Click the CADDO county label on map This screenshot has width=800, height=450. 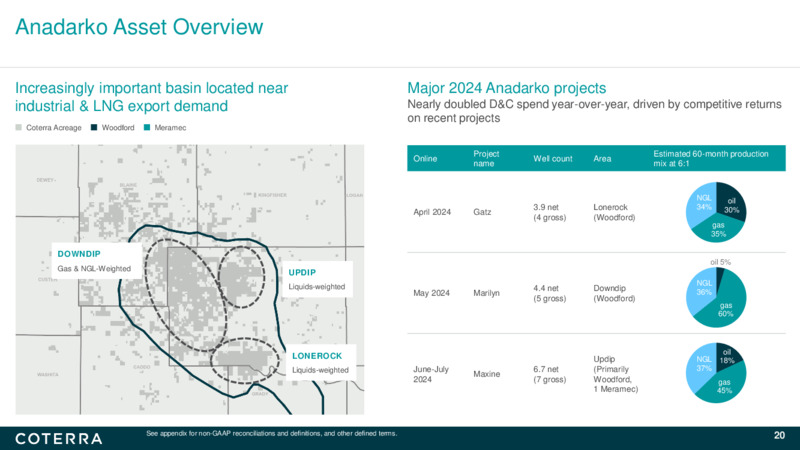(x=142, y=367)
